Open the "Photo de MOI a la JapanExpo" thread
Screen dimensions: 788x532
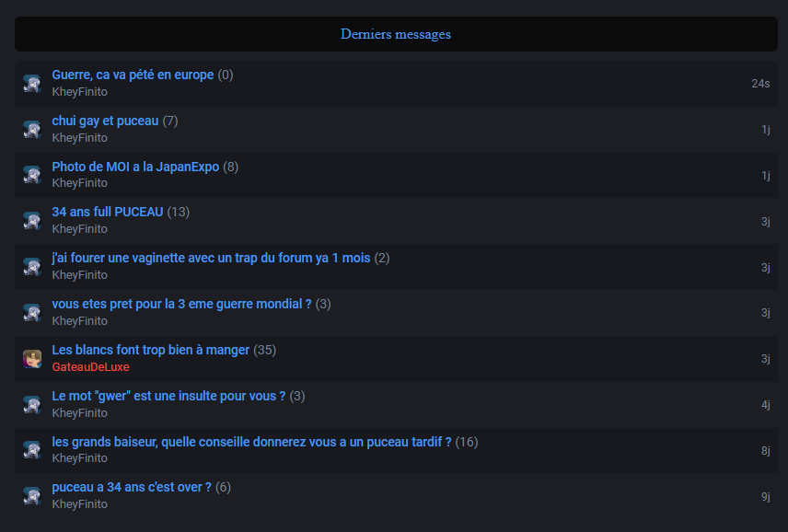(x=135, y=167)
